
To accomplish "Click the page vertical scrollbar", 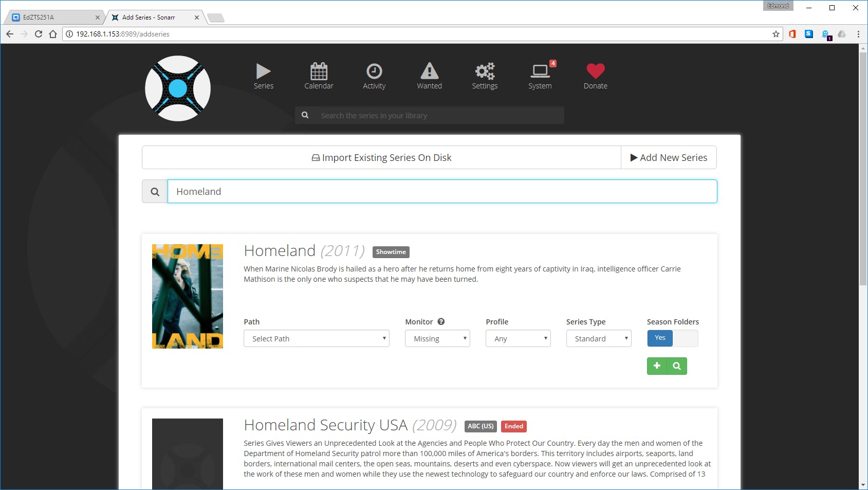I will click(x=863, y=168).
